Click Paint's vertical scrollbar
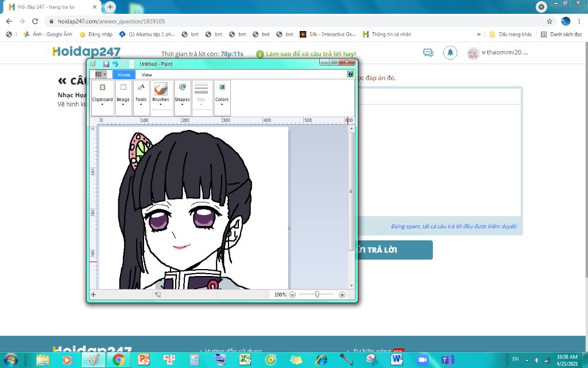Image resolution: width=588 pixels, height=368 pixels. pos(351,191)
